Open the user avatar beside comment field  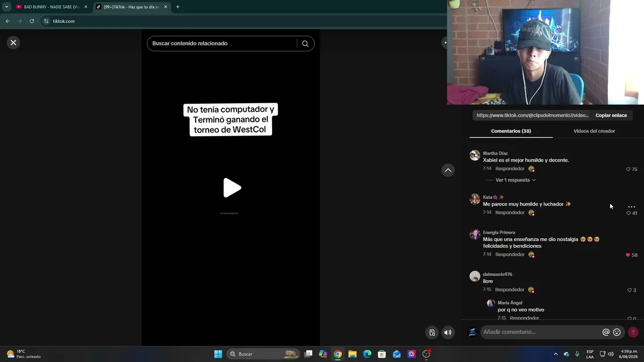point(472,332)
